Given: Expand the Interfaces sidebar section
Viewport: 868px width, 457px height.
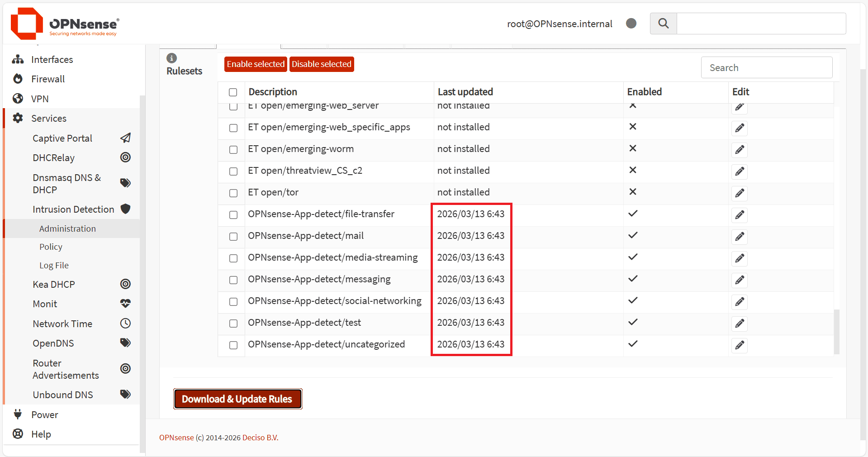Looking at the screenshot, I should pyautogui.click(x=52, y=60).
